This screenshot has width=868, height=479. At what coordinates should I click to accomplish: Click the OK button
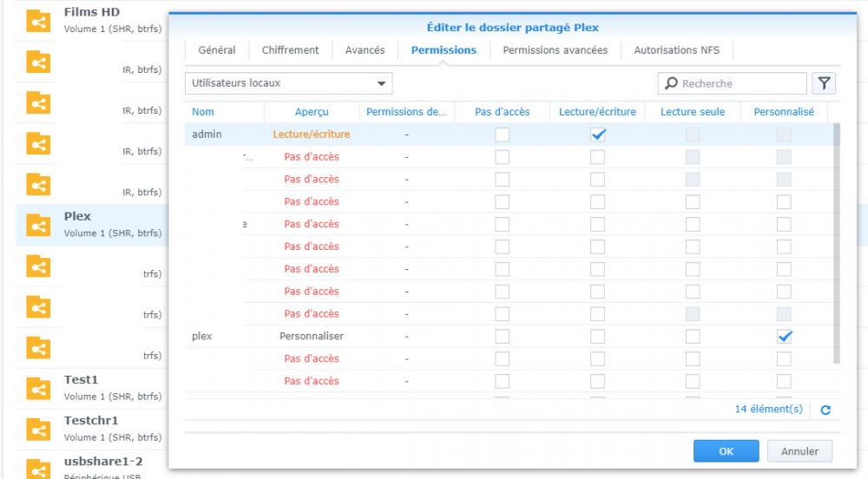(x=726, y=451)
